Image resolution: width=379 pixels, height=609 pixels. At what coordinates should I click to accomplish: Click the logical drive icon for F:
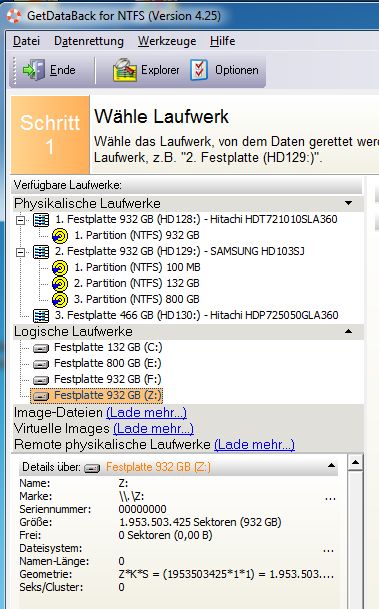click(x=41, y=380)
